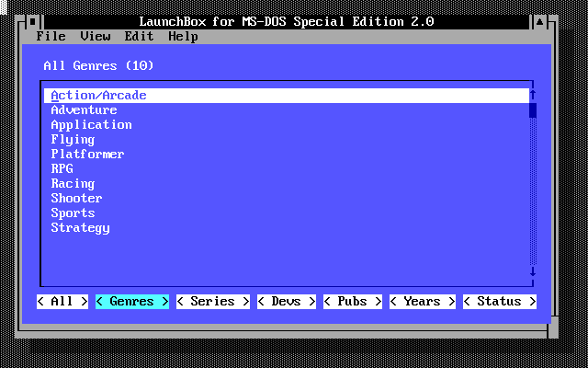The image size is (588, 368).
Task: Click the All Genres (10) heading
Action: (x=98, y=65)
